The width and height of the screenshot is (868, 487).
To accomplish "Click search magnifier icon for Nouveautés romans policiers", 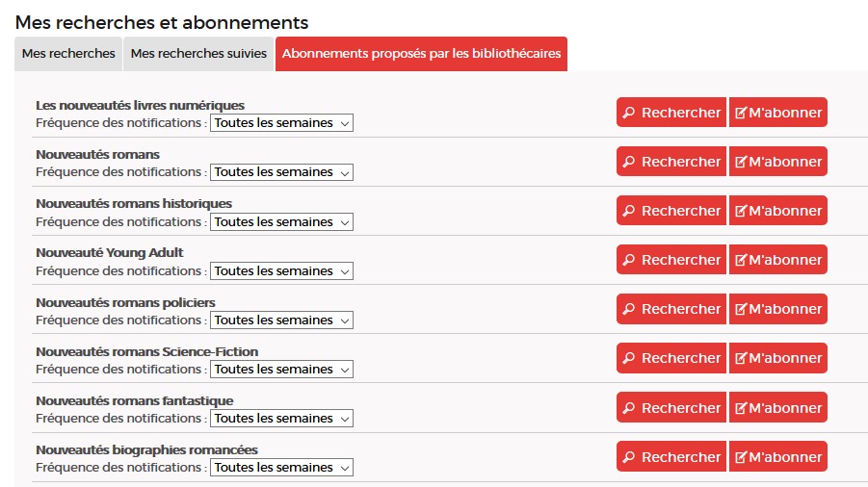I will click(x=629, y=309).
